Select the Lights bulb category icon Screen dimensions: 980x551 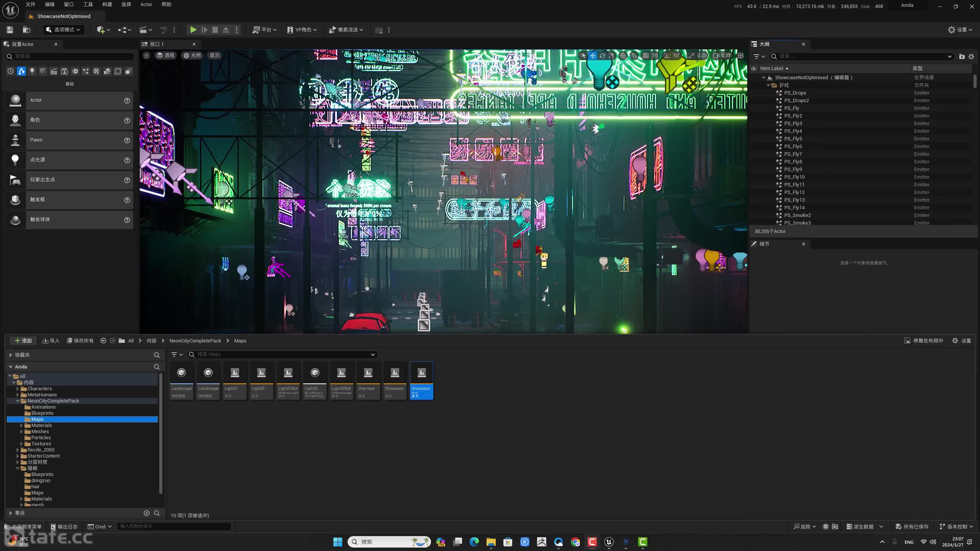(x=32, y=71)
